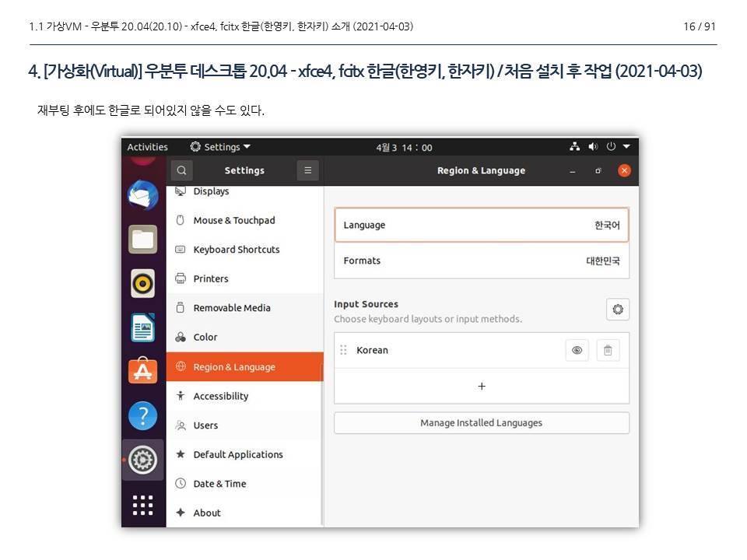The image size is (747, 560).
Task: Show Applications grid icon
Action: [x=143, y=505]
